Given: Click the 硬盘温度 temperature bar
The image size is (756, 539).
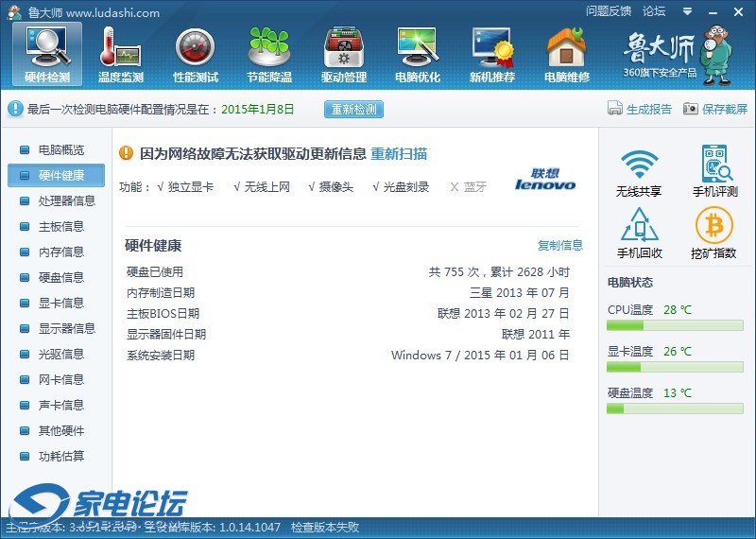Looking at the screenshot, I should (x=675, y=409).
